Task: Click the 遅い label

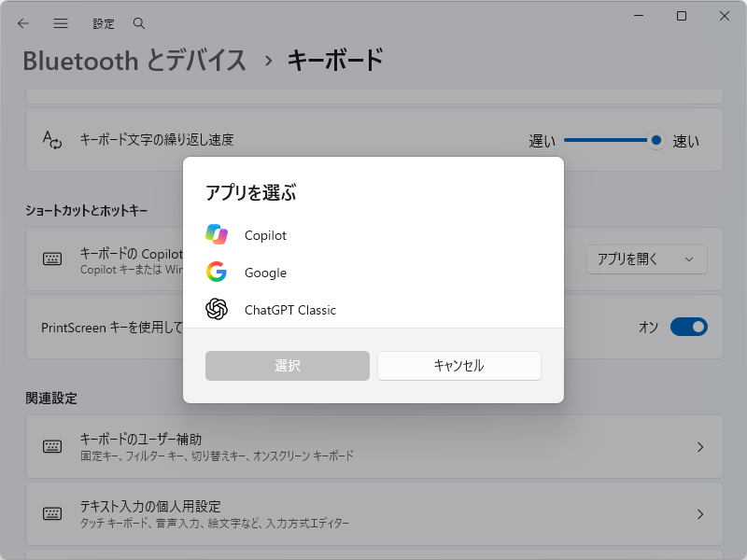Action: tap(543, 141)
